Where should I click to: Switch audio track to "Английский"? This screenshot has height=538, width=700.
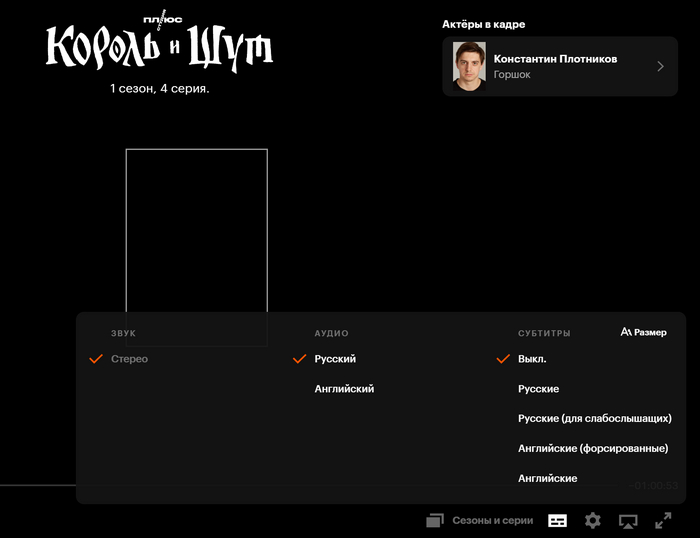pos(344,389)
